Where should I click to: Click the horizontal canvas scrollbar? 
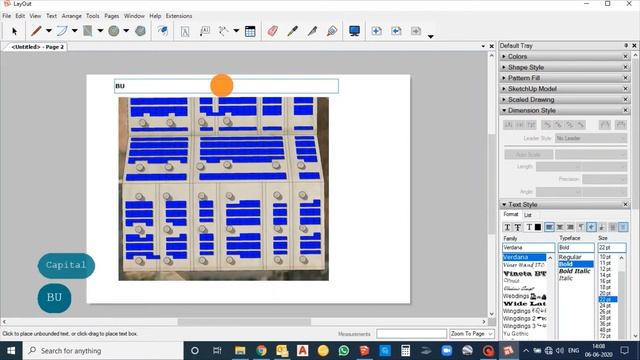tap(244, 322)
